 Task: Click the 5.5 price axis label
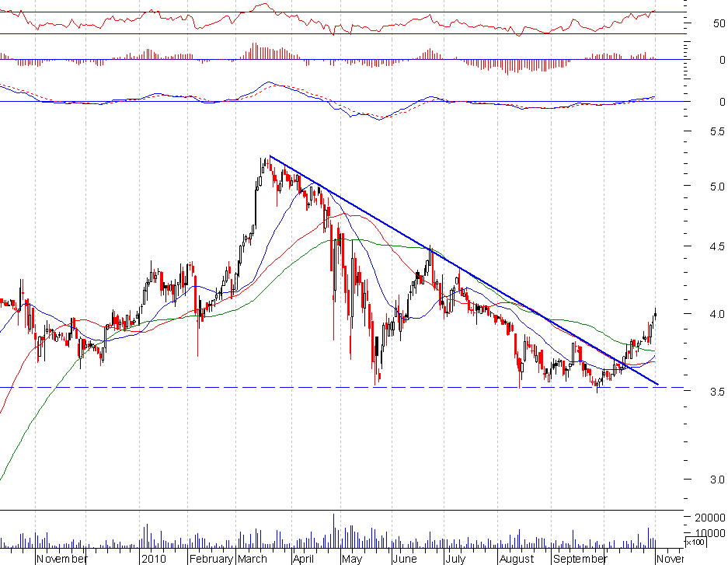717,132
